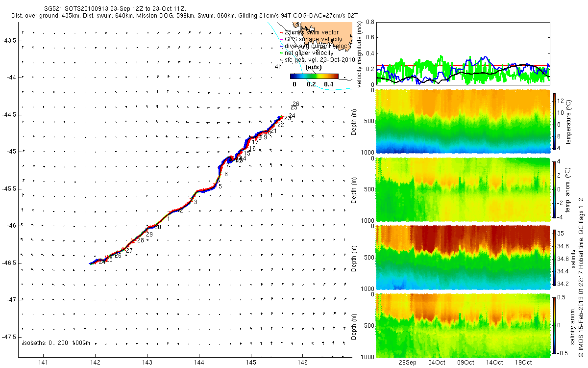
Task: Click the 'sfc geo. vel. 23-Oct-2010' legend entry
Action: point(319,59)
